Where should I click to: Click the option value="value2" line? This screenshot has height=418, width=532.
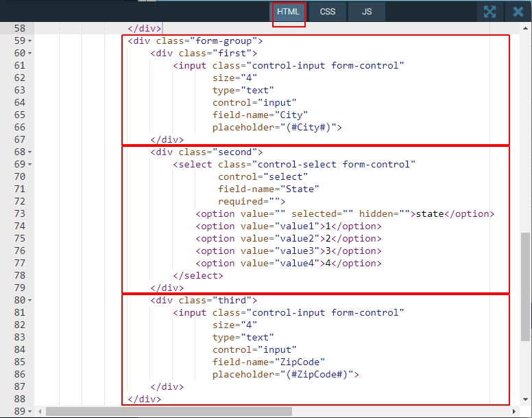(x=289, y=238)
